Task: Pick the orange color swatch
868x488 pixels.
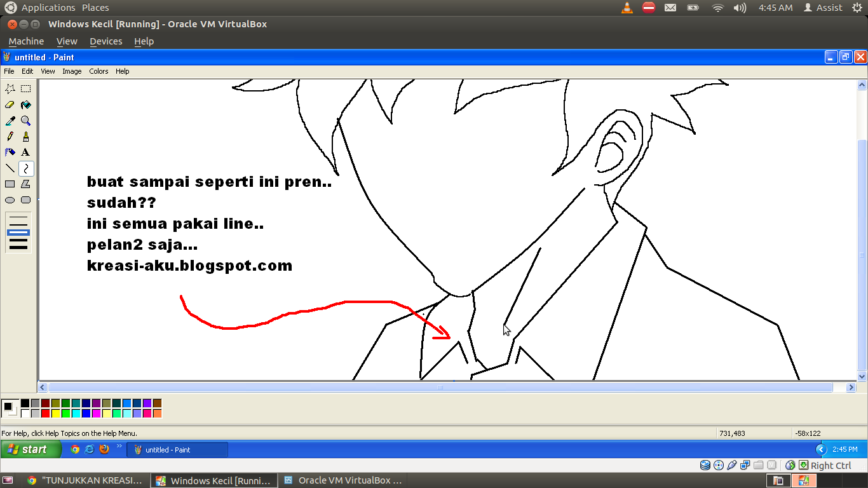Action: (157, 414)
